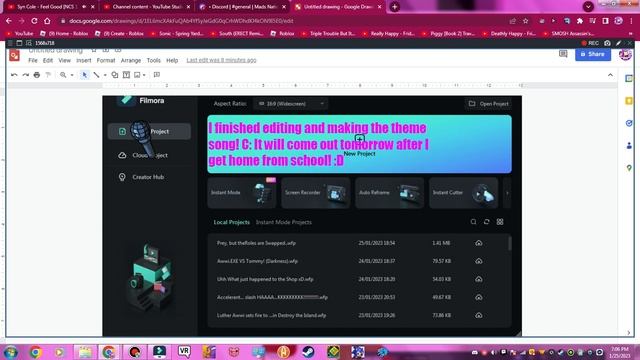Open Contacts in the side panel

(629, 145)
